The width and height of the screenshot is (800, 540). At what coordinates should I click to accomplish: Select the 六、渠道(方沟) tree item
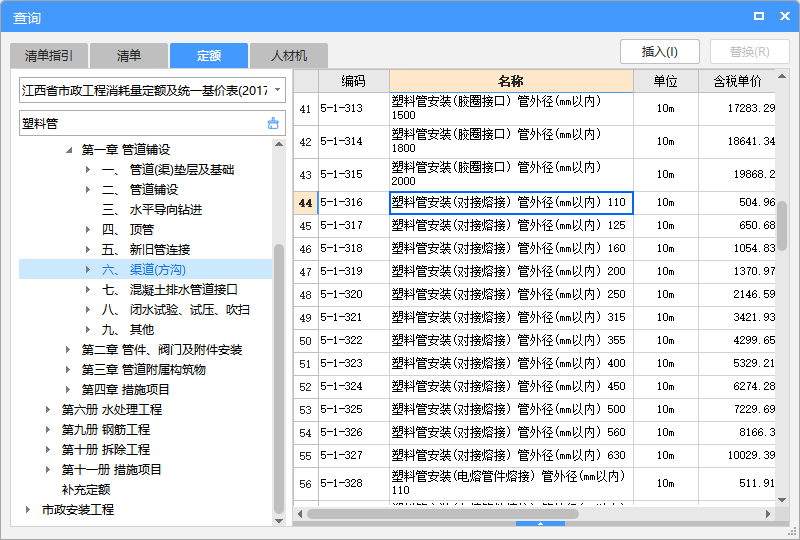tap(143, 269)
